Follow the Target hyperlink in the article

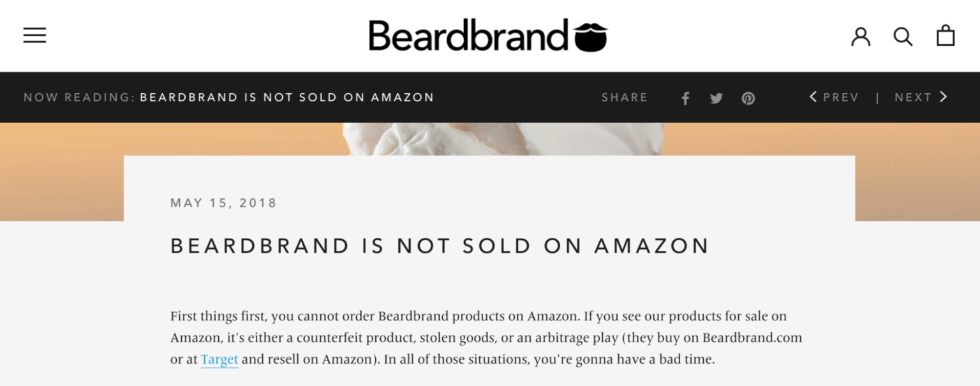[x=219, y=360]
